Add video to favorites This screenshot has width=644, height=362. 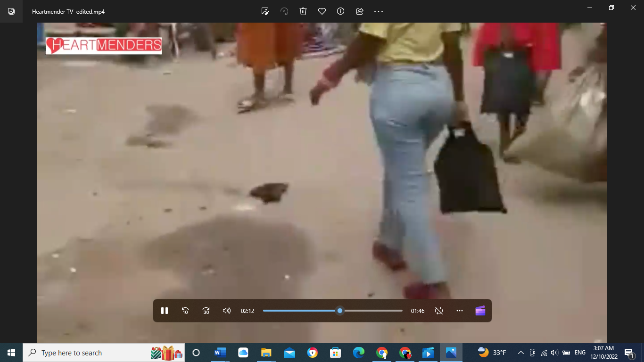point(322,11)
